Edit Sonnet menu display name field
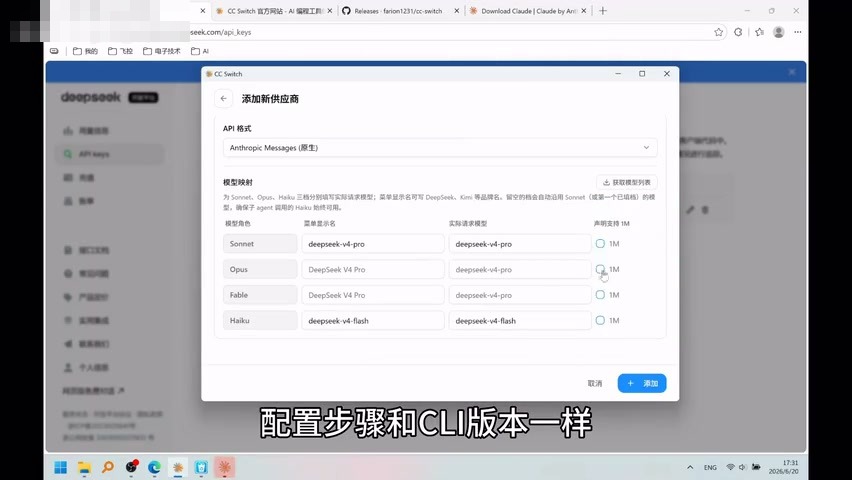Viewport: 852px width, 480px height. (373, 244)
